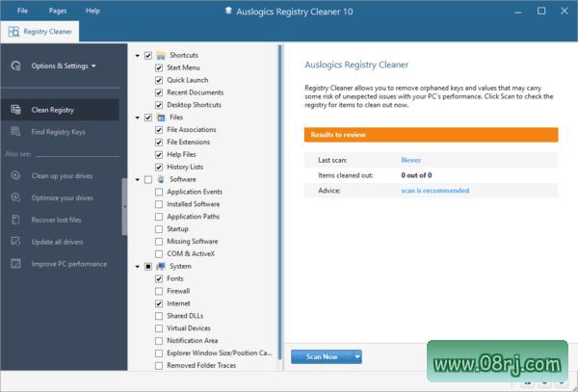Uncheck the Start Menu checkbox

pyautogui.click(x=159, y=67)
